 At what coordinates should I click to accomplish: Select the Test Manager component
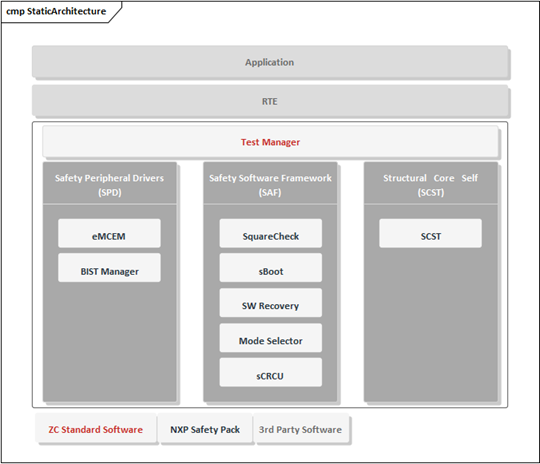pos(270,142)
